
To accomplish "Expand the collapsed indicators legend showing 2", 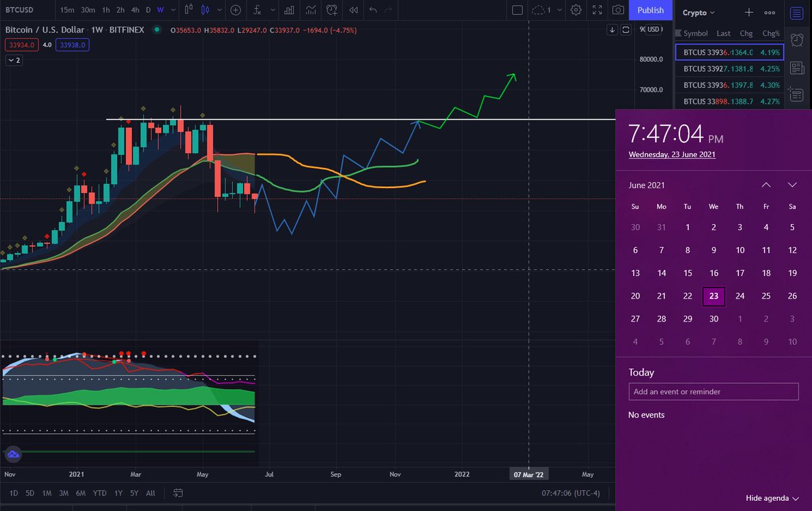I will click(14, 60).
